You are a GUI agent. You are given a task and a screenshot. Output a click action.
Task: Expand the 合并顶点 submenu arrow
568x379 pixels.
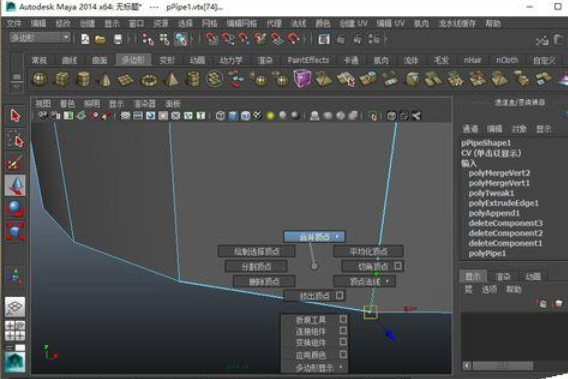[337, 237]
